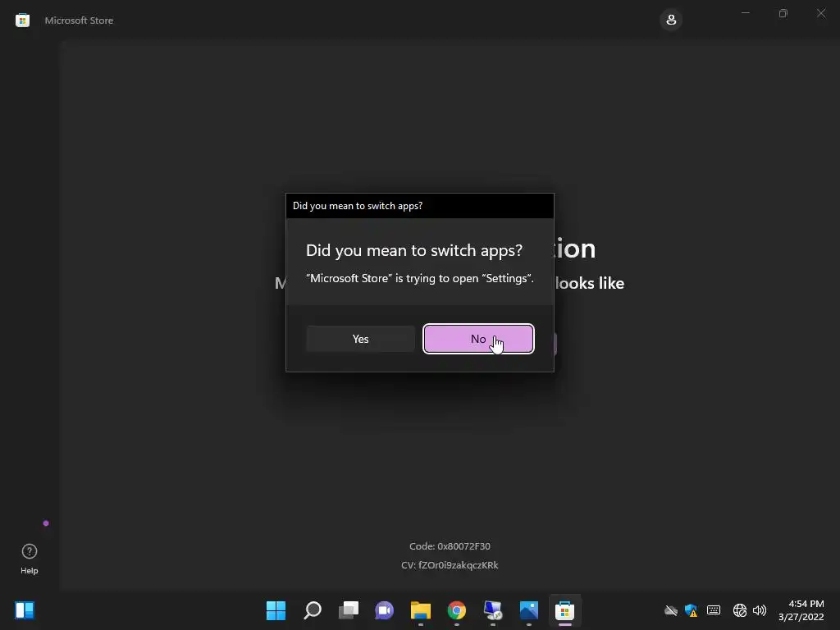840x630 pixels.
Task: Open File Explorer from taskbar
Action: click(x=421, y=610)
